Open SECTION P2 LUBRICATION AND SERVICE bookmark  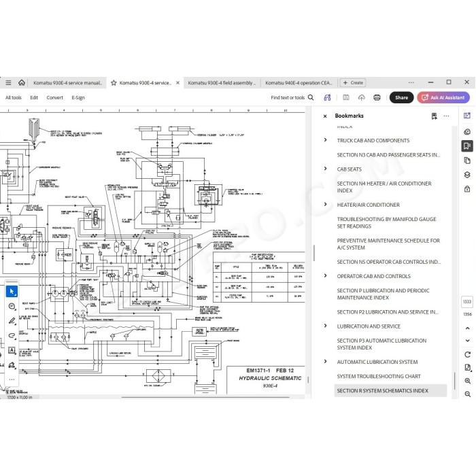tap(388, 311)
